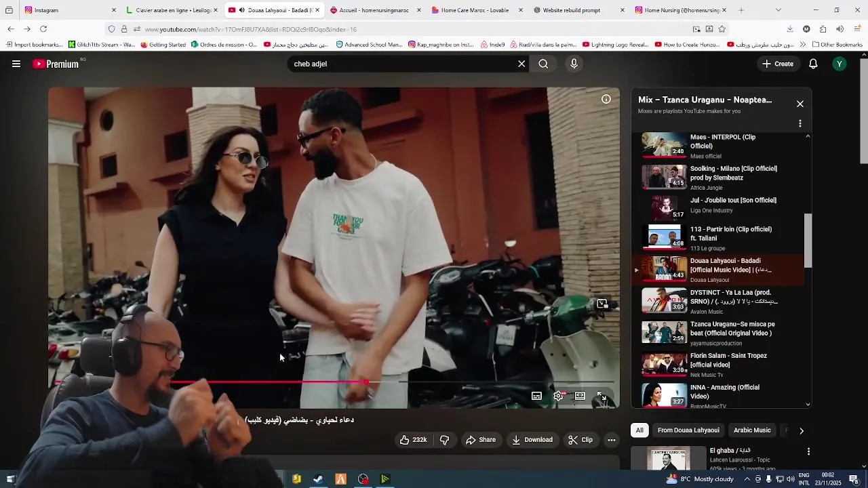Open Steam from the taskbar
The height and width of the screenshot is (488, 868).
(x=318, y=479)
